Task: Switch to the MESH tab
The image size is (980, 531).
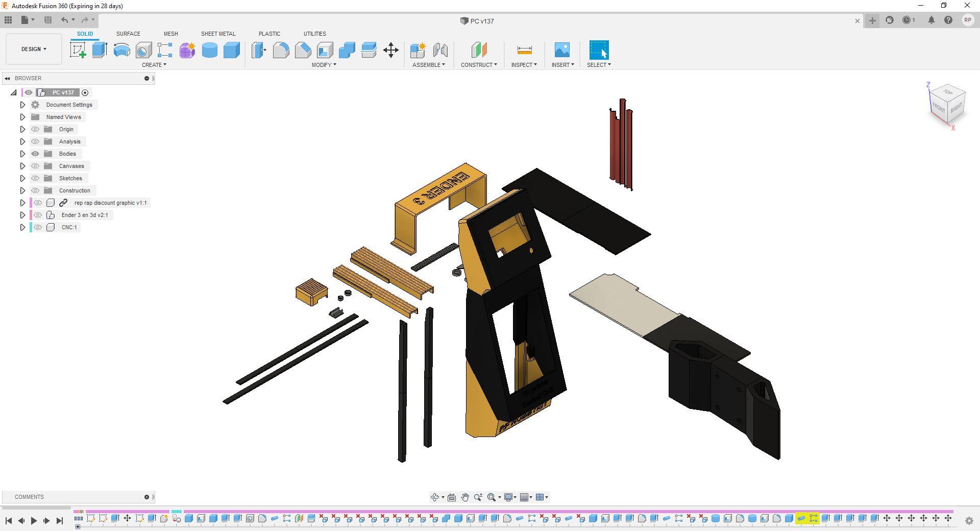Action: tap(170, 34)
